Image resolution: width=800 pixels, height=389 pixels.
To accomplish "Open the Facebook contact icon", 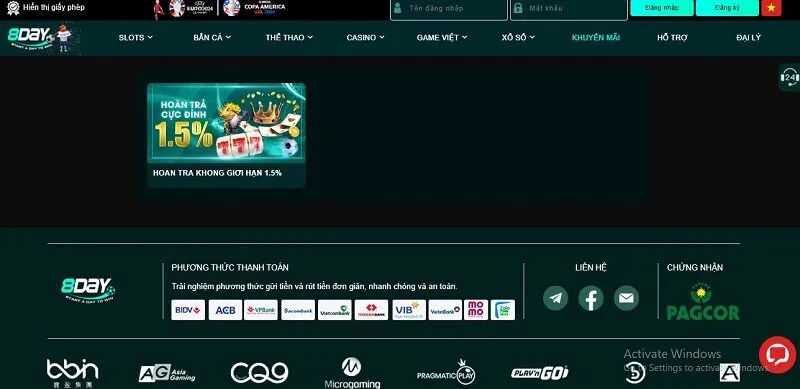I will [591, 298].
